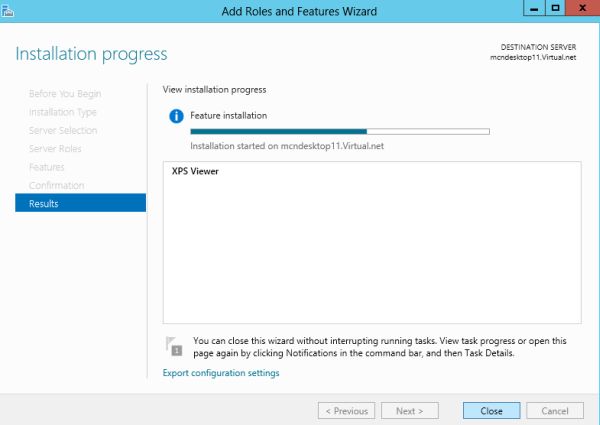
Task: Open the Before You Begin step
Action: pyautogui.click(x=65, y=94)
